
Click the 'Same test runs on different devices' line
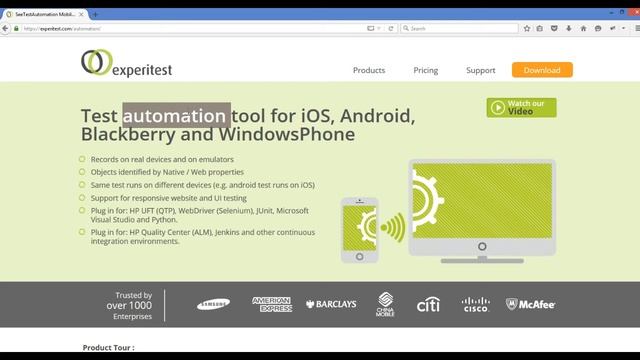point(202,185)
